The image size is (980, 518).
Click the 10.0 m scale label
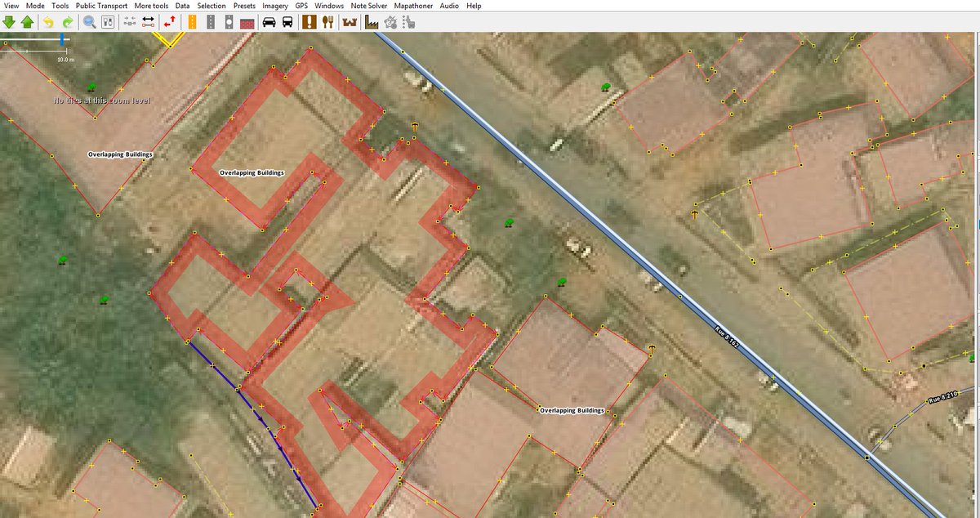coord(65,60)
